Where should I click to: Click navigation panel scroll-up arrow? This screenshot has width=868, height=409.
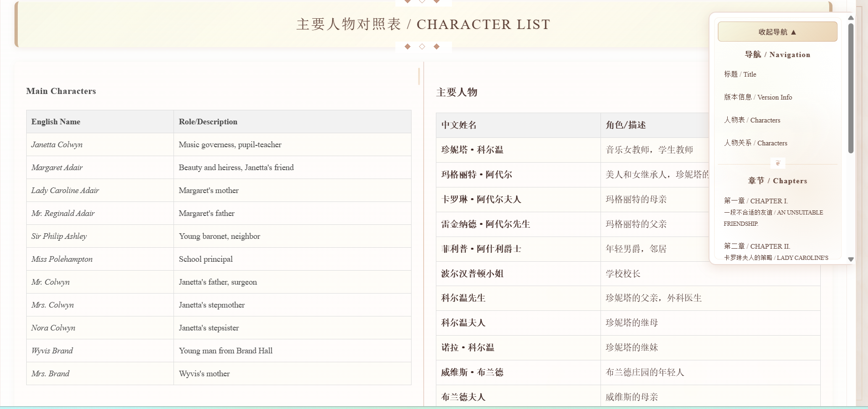point(851,18)
